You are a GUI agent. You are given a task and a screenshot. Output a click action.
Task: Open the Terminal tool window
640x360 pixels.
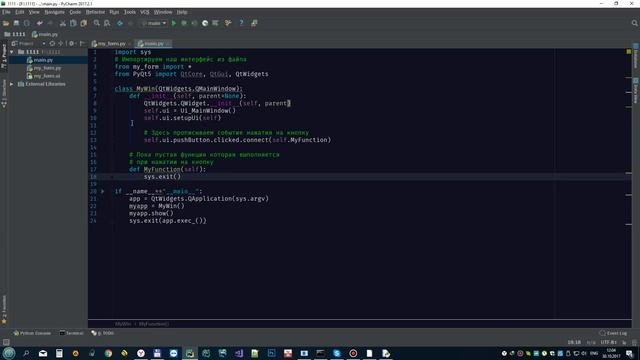pyautogui.click(x=71, y=333)
